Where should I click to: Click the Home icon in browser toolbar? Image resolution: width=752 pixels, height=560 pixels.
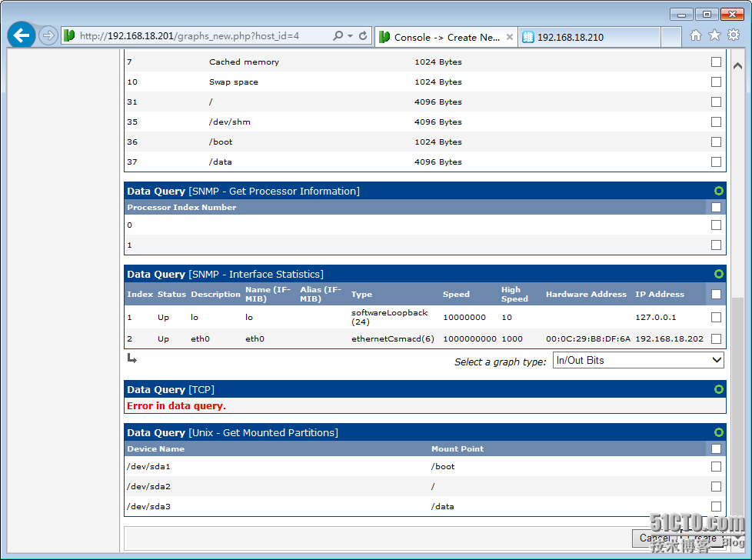pos(695,35)
